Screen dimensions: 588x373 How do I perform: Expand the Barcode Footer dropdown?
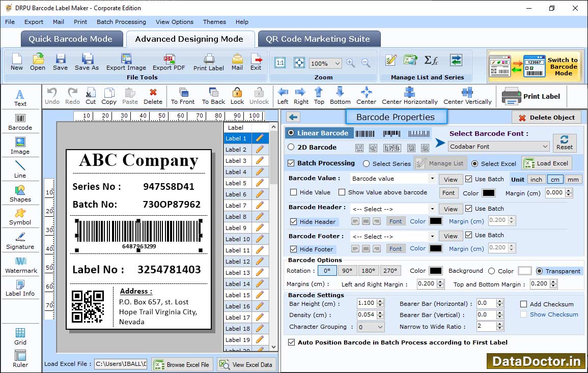click(432, 236)
